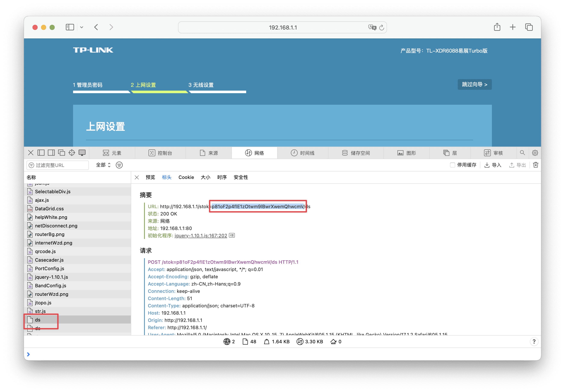Open the Cookie detail tab
Viewport: 565px width, 392px height.
pyautogui.click(x=186, y=177)
